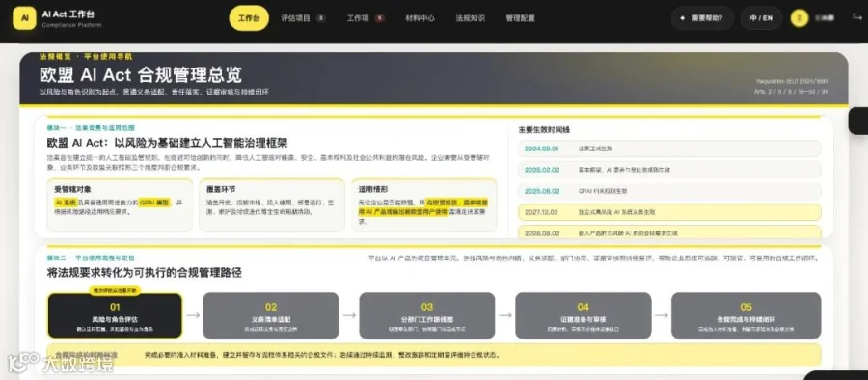Click the 需要帮助? button
The height and width of the screenshot is (380, 868).
(x=702, y=18)
